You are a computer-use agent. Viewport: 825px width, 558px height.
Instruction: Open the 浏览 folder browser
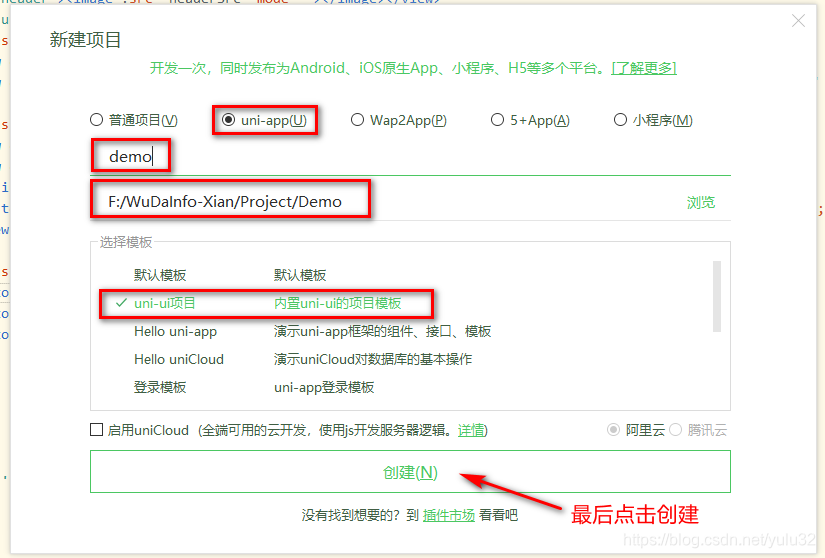pyautogui.click(x=701, y=202)
